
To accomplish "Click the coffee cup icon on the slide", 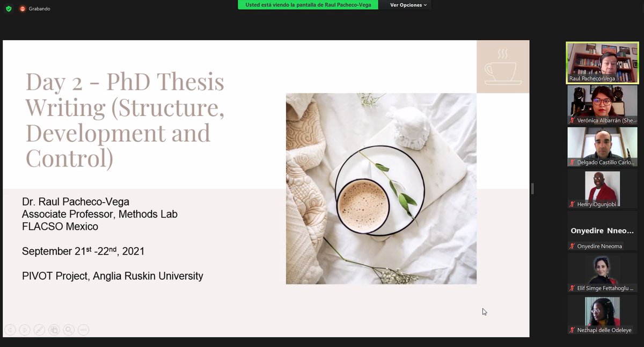I will pos(503,67).
